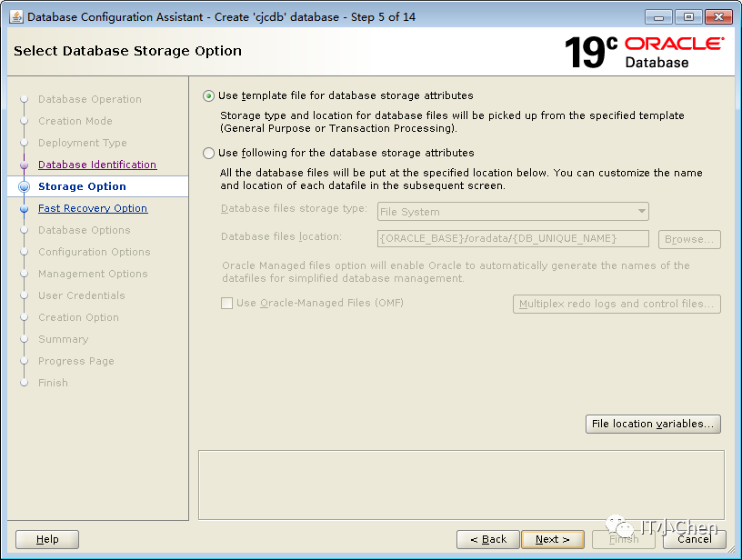Click the 'Database files location:' label
Screen dimensions: 742x560
point(281,236)
